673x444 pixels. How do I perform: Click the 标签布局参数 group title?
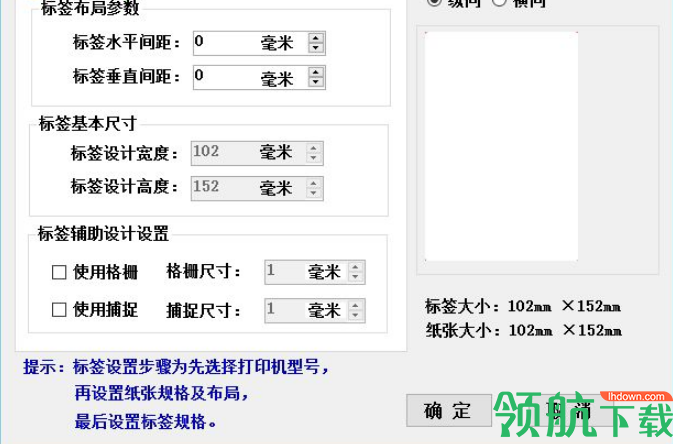[x=90, y=8]
